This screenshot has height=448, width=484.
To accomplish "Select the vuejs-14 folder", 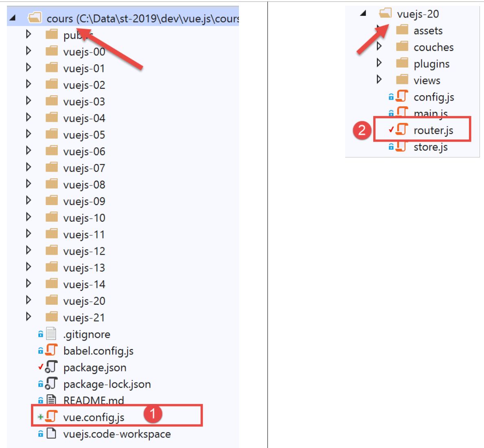I will pos(84,284).
